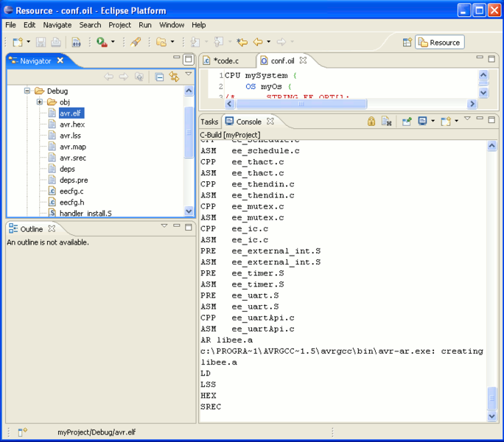Expand the obj folder node
The height and width of the screenshot is (442, 504).
[40, 102]
